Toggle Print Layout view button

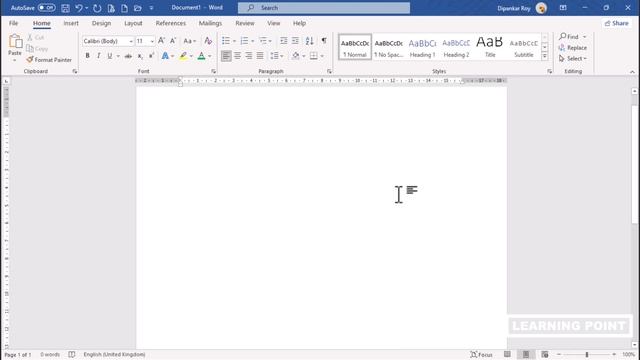tap(526, 354)
